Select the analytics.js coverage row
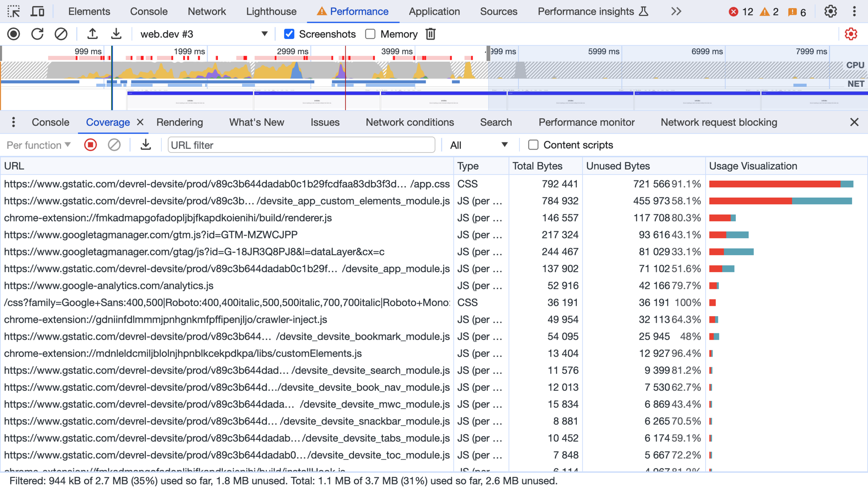The height and width of the screenshot is (488, 868). pyautogui.click(x=109, y=286)
